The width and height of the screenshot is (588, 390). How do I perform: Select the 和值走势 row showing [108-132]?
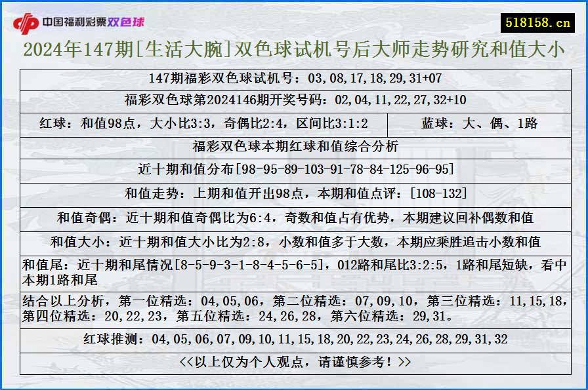click(293, 192)
